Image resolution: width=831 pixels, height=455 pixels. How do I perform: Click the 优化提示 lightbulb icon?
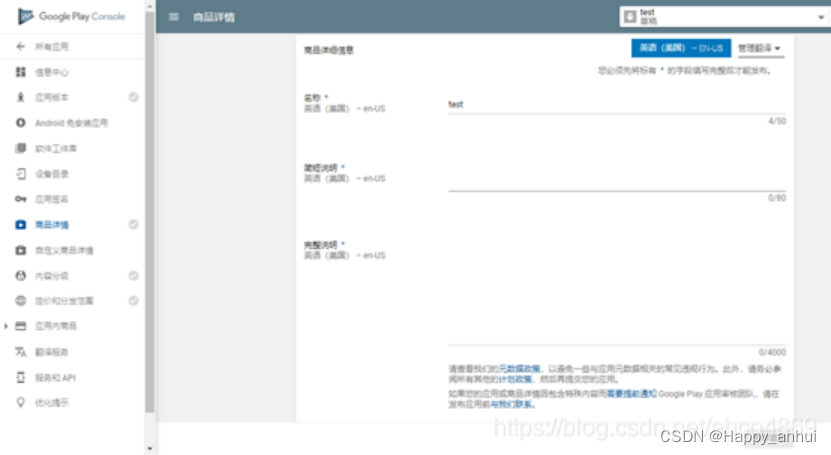point(21,403)
